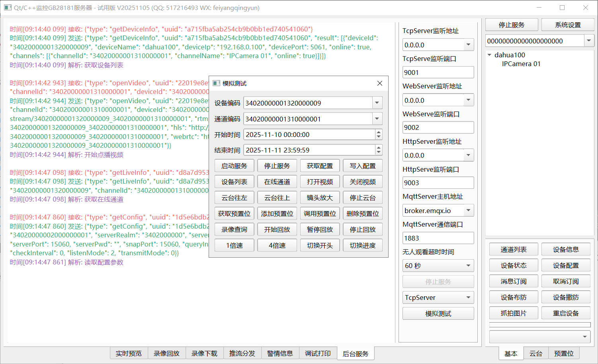Increase 开始时间 with up stepper arrow
Viewport: 598px width, 364px height.
pyautogui.click(x=379, y=132)
